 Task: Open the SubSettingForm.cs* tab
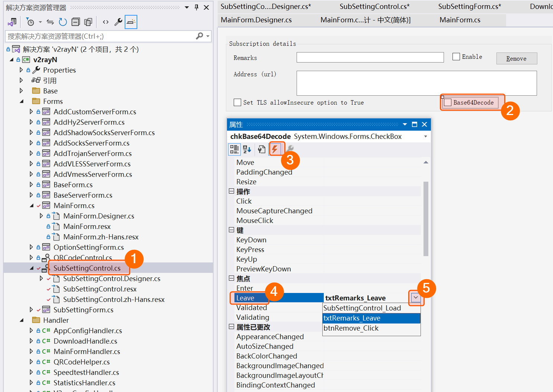(x=469, y=6)
